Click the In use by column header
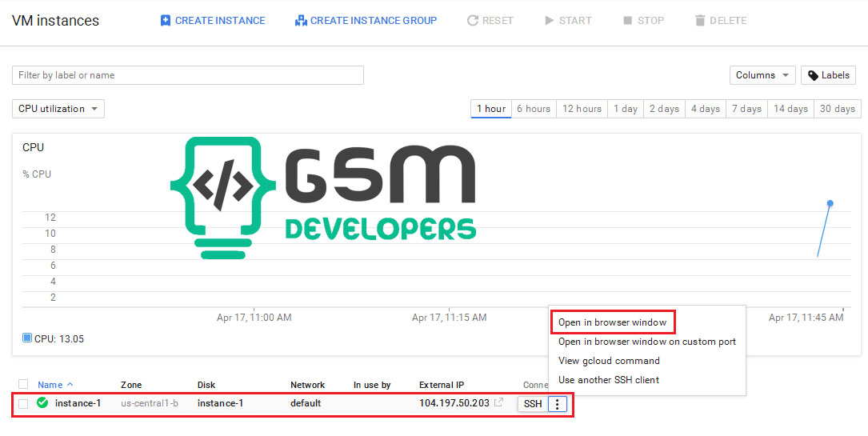Image resolution: width=868 pixels, height=436 pixels. click(372, 385)
